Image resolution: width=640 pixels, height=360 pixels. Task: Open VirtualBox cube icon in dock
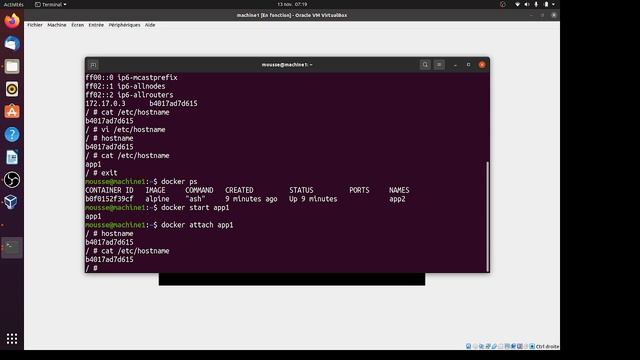coord(12,202)
